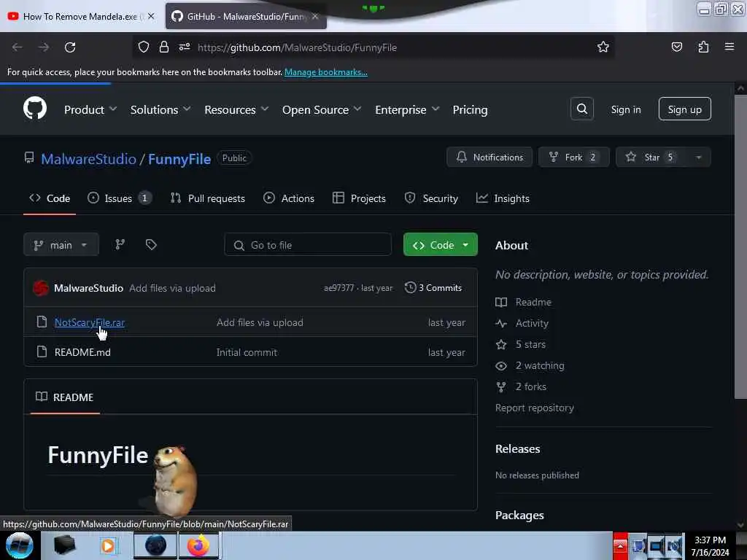Open the GitHub home logo
This screenshot has height=560, width=747.
pos(35,109)
